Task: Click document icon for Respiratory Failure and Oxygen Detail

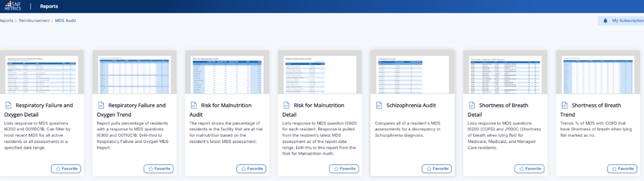Action: point(8,106)
